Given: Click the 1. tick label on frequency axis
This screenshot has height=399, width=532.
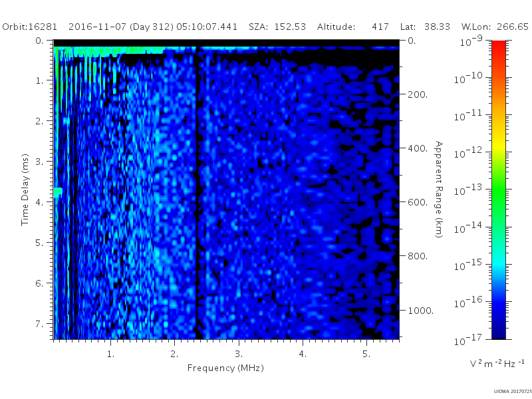Looking at the screenshot, I should (110, 354).
